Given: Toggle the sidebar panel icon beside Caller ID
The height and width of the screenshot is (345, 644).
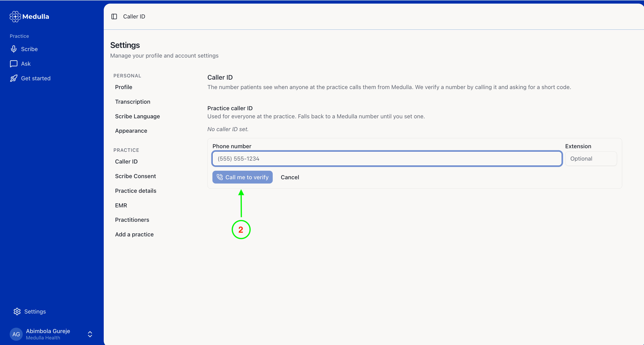Looking at the screenshot, I should point(114,16).
